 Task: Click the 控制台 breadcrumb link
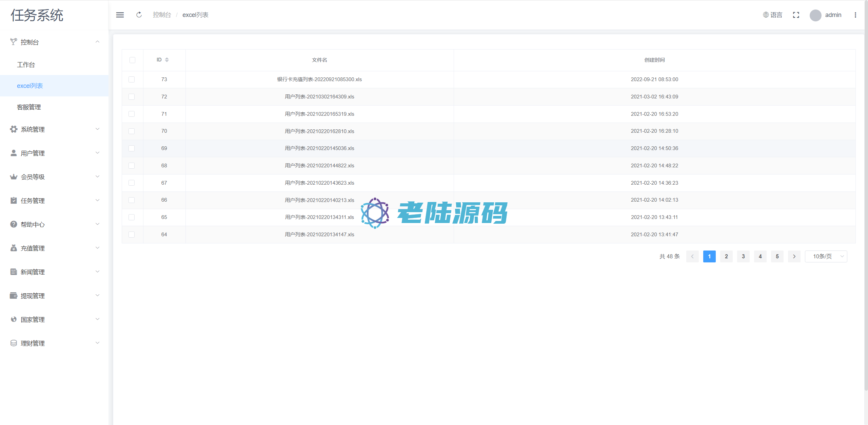162,15
